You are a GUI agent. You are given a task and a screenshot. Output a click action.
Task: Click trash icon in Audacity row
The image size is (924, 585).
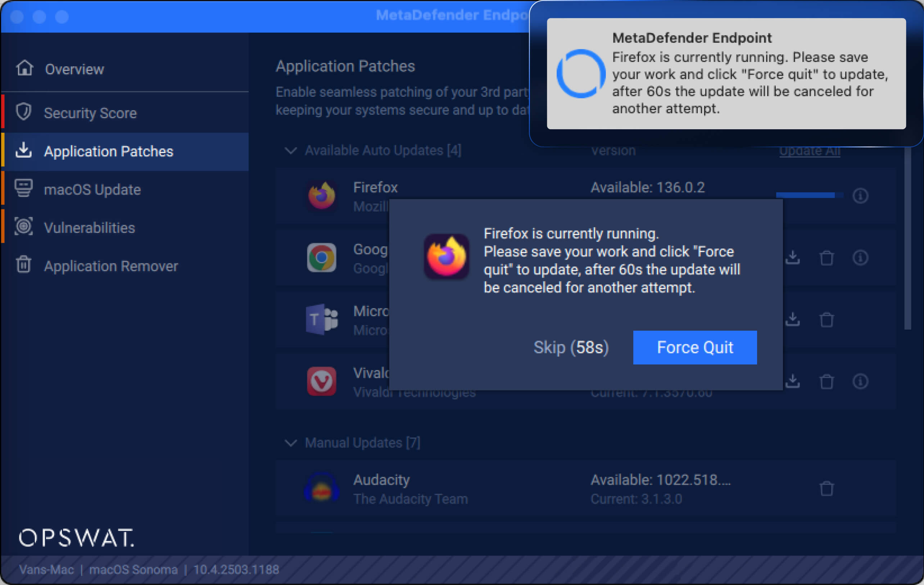click(x=826, y=489)
